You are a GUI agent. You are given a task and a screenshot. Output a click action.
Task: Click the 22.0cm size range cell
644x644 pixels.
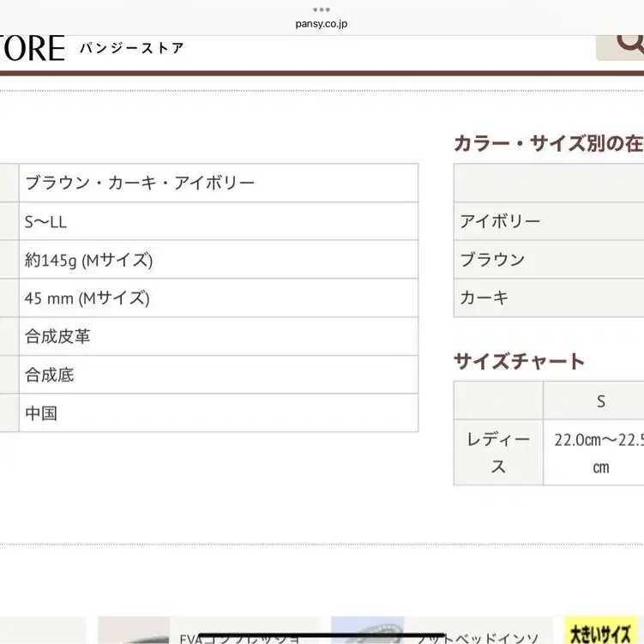tap(597, 453)
